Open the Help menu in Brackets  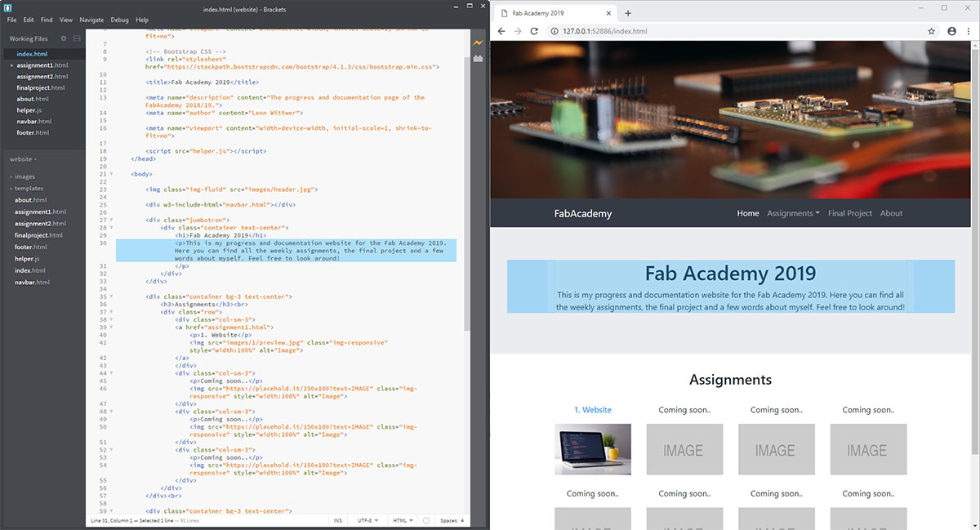pyautogui.click(x=142, y=20)
